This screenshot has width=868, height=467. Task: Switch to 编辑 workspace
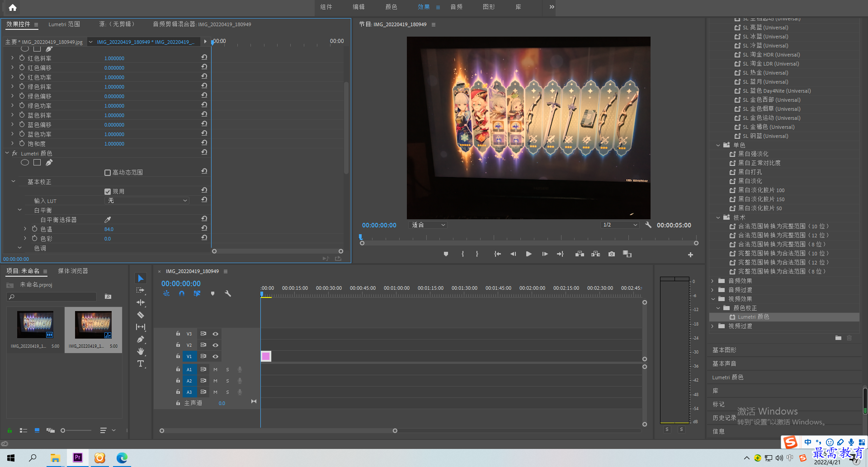click(x=359, y=7)
